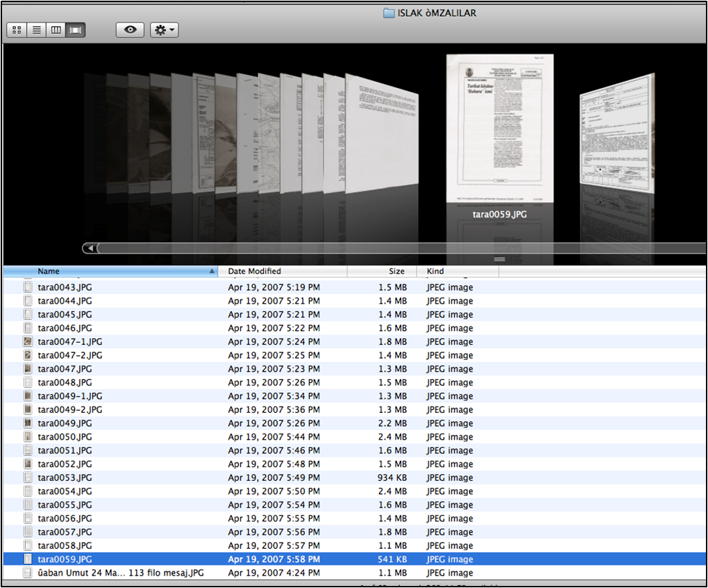Toggle ascending sort triangle in Name header

[x=212, y=271]
